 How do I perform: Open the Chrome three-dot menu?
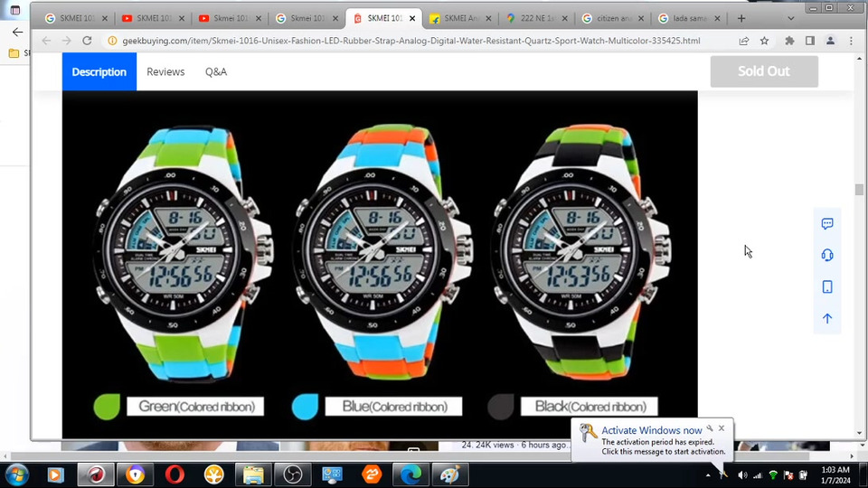click(x=851, y=41)
